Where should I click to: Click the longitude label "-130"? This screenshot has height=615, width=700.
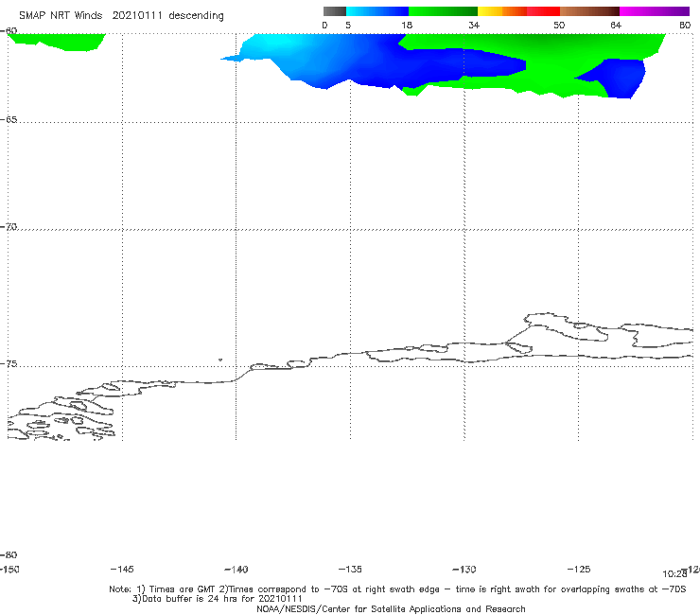[464, 570]
